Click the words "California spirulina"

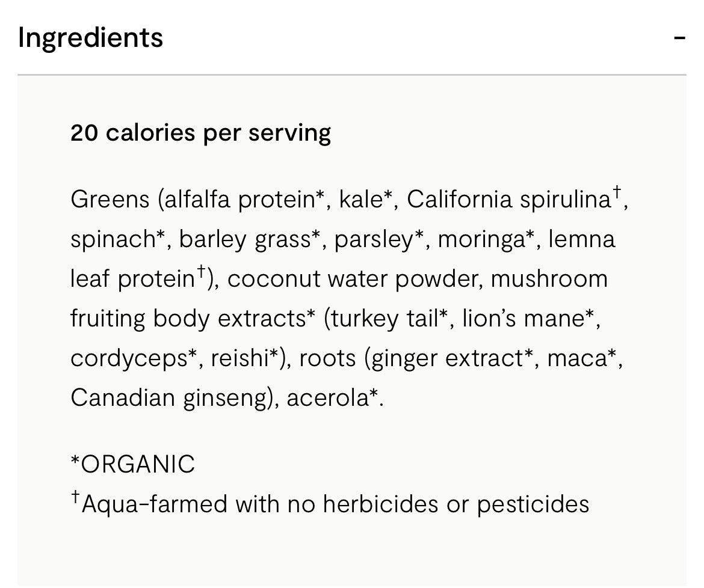(508, 200)
